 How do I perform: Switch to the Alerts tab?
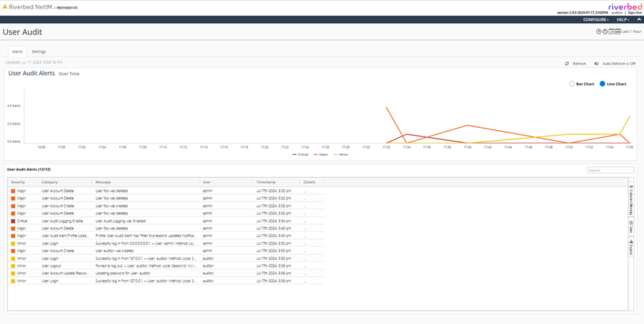[x=17, y=51]
